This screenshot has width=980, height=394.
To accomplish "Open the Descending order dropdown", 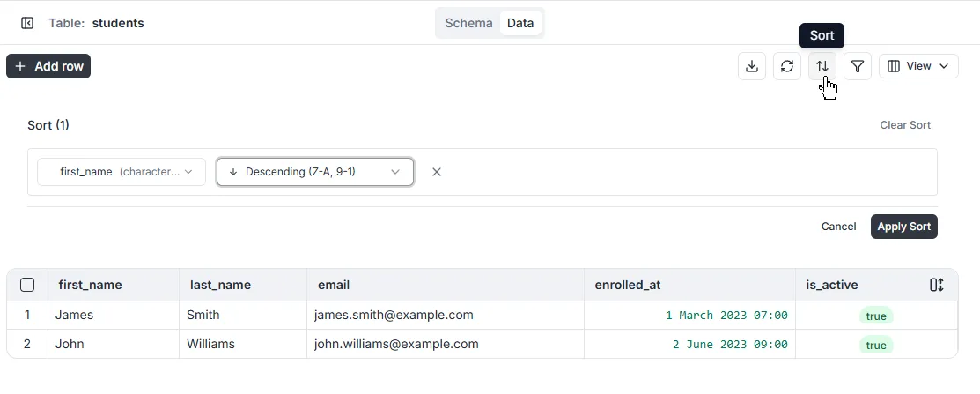I will [x=315, y=172].
